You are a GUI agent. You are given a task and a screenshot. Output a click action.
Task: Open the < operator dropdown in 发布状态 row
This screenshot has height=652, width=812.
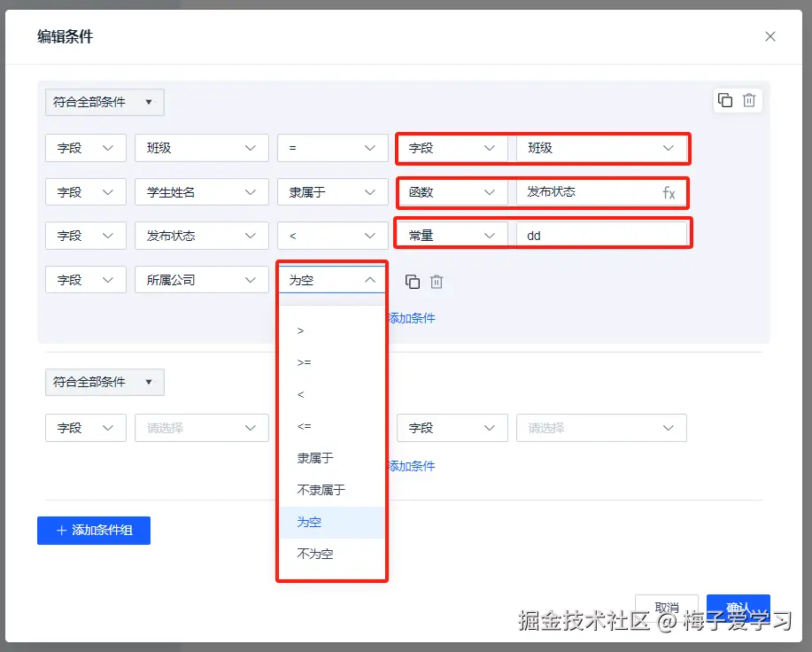point(332,236)
